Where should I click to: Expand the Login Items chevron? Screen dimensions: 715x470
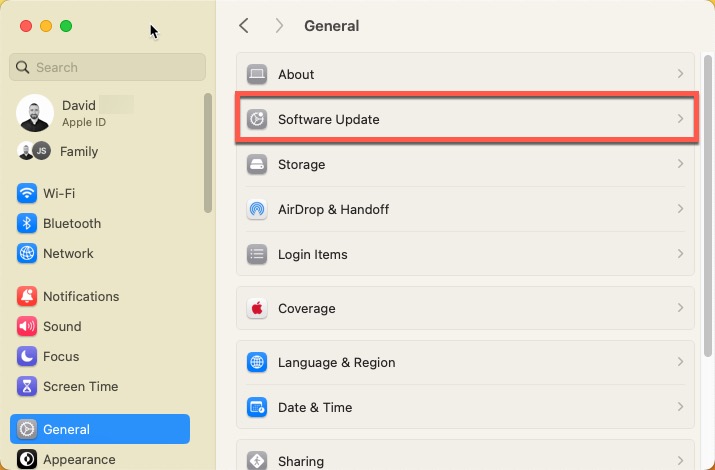click(680, 254)
